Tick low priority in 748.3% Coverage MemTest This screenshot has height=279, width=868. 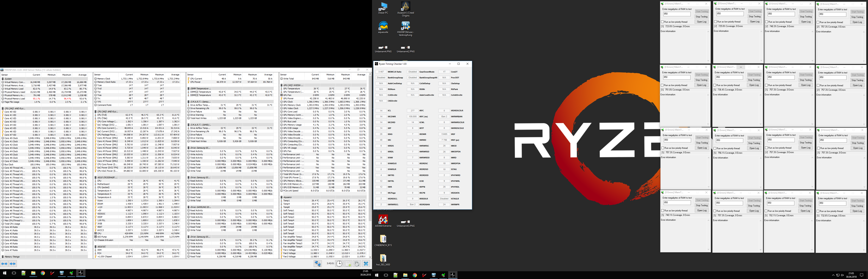tap(767, 22)
